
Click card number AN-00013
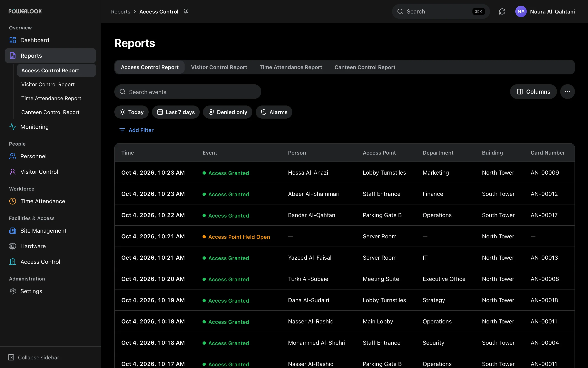[x=544, y=258]
